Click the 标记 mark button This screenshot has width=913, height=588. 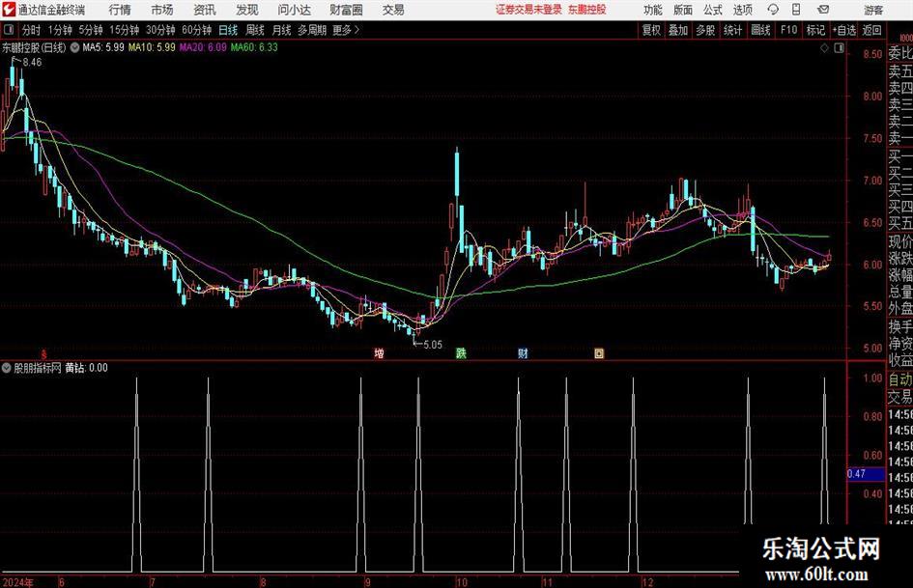point(815,30)
